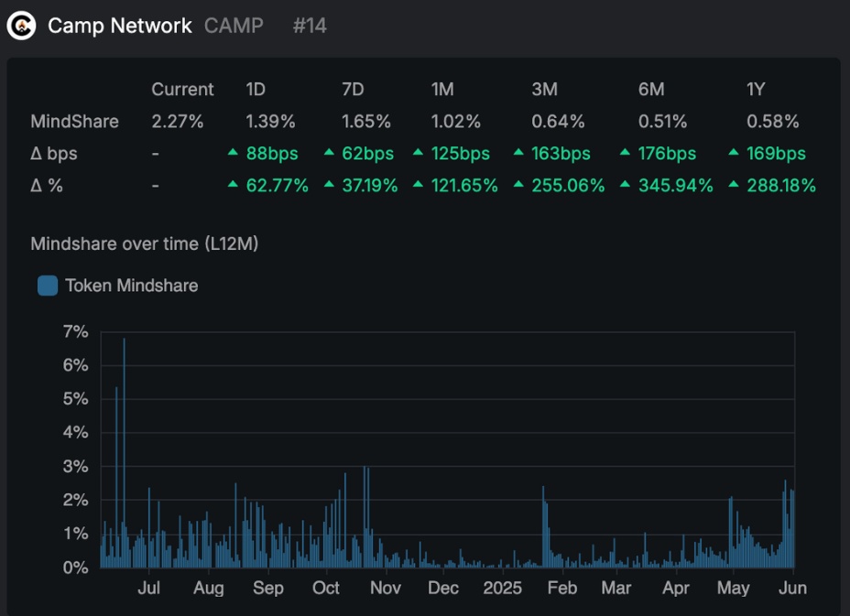
Task: Click the 2025 label on the x-axis
Action: coord(503,588)
